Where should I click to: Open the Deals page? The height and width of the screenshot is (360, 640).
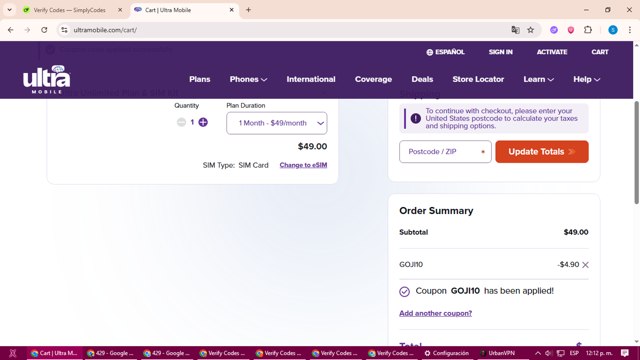pyautogui.click(x=422, y=79)
